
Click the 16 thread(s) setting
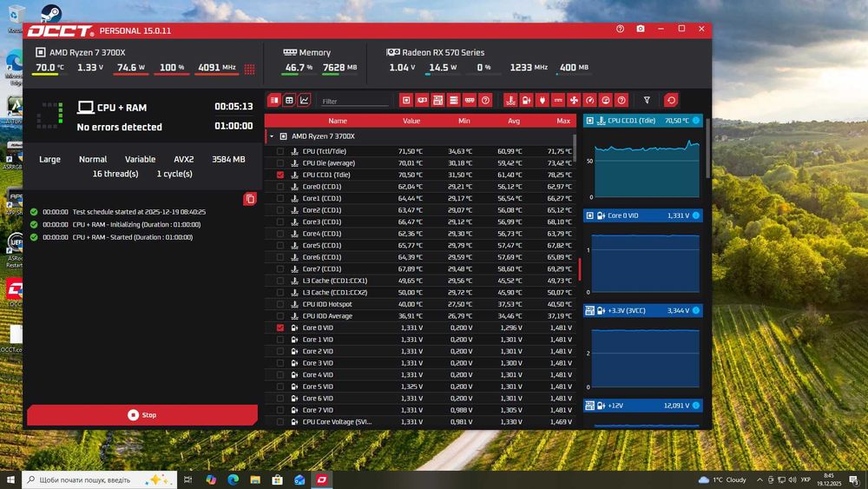(x=115, y=174)
